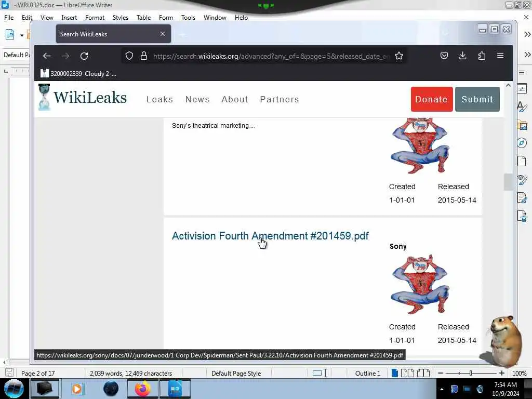Open the Writer sidebar settings menu icon
Viewport: 532px width, 399px height.
(522, 73)
